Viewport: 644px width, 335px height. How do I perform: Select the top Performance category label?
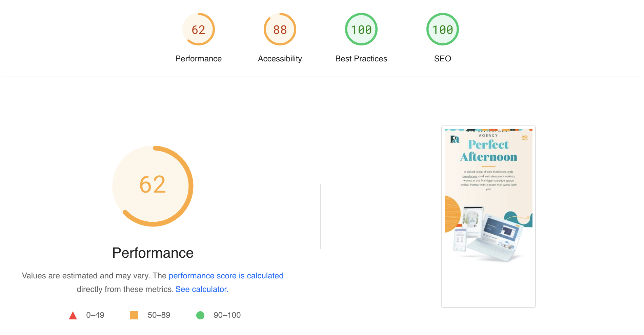point(198,59)
